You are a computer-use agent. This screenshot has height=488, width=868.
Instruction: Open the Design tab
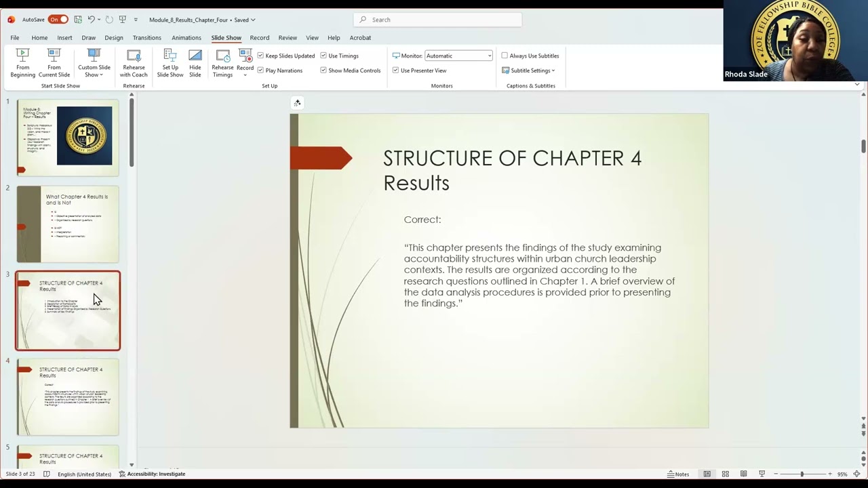[114, 38]
